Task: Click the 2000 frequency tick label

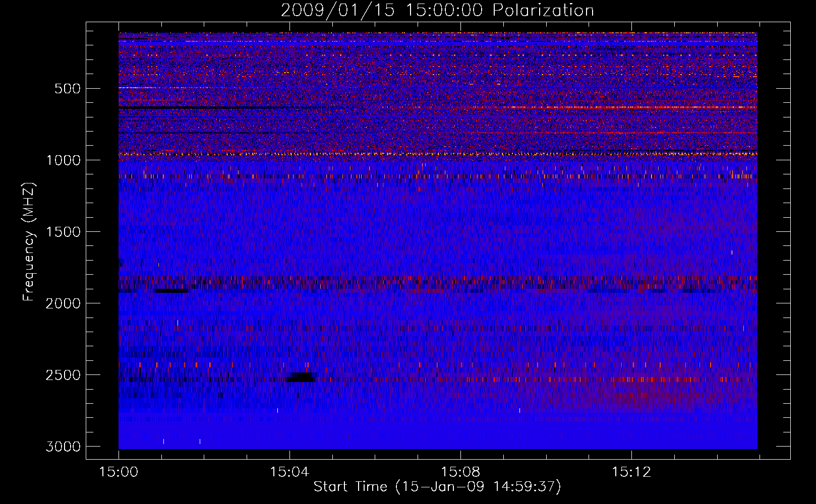Action: (63, 303)
